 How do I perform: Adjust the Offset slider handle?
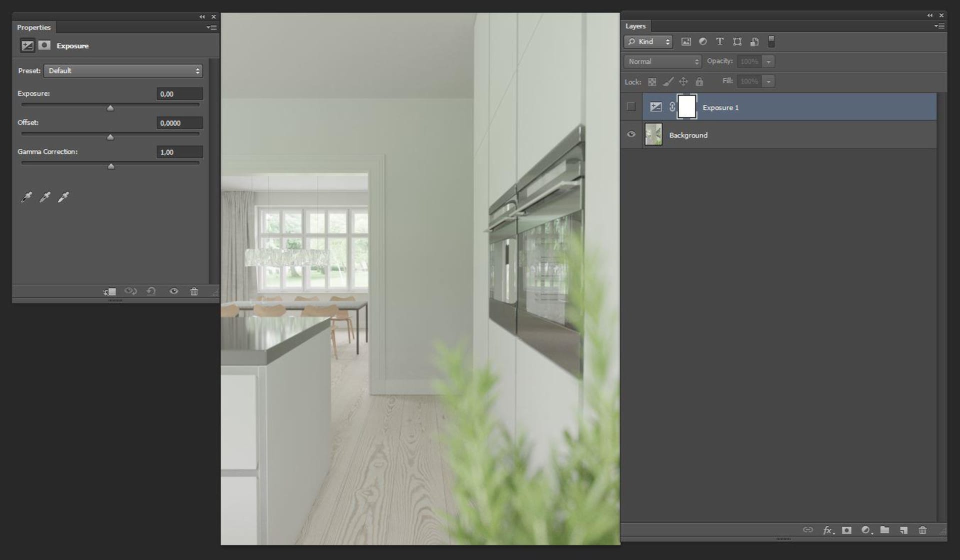coord(110,137)
